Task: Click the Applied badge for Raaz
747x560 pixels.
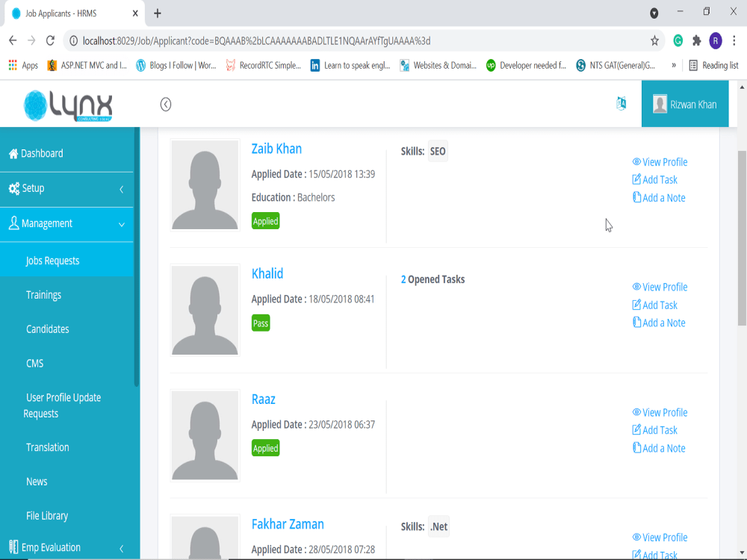Action: click(x=265, y=448)
